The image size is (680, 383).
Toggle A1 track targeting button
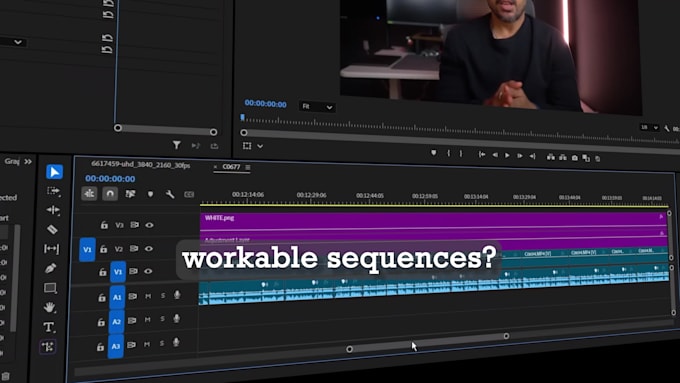(x=117, y=297)
